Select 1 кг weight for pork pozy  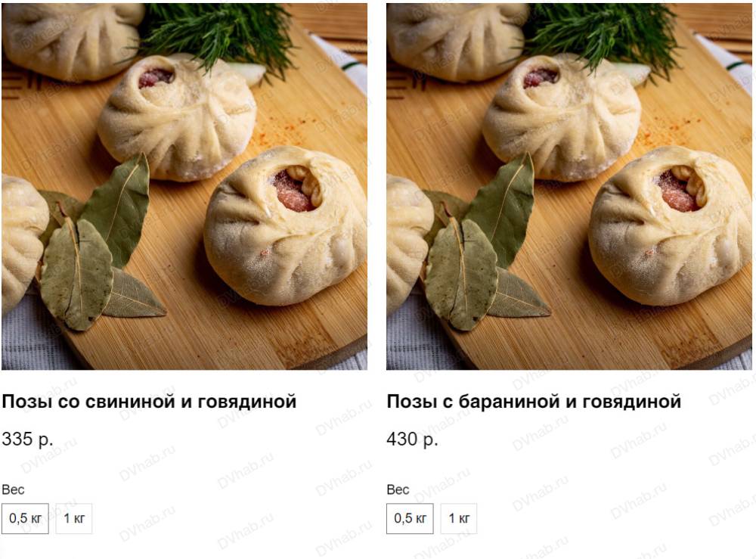pyautogui.click(x=74, y=518)
